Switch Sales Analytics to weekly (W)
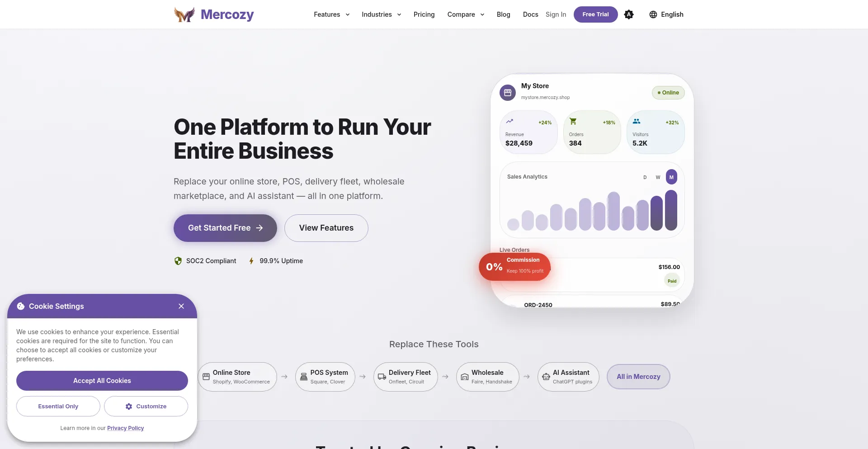Viewport: 868px width, 449px height. (x=658, y=177)
